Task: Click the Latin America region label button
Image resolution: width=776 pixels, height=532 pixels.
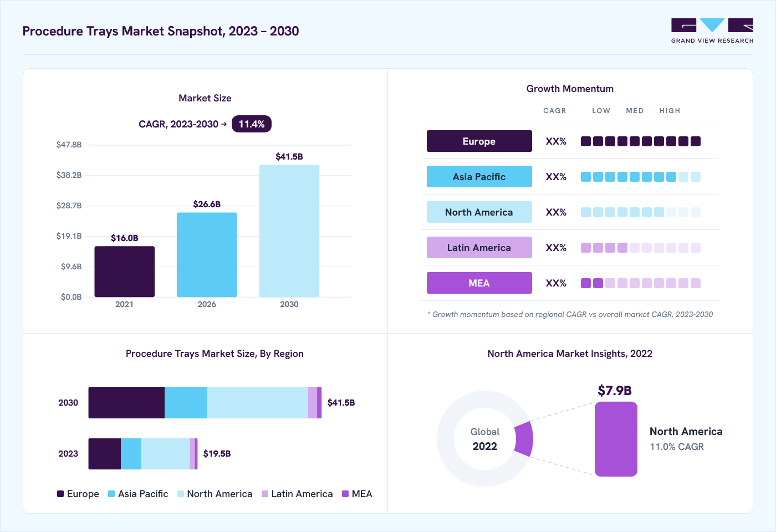Action: click(479, 248)
